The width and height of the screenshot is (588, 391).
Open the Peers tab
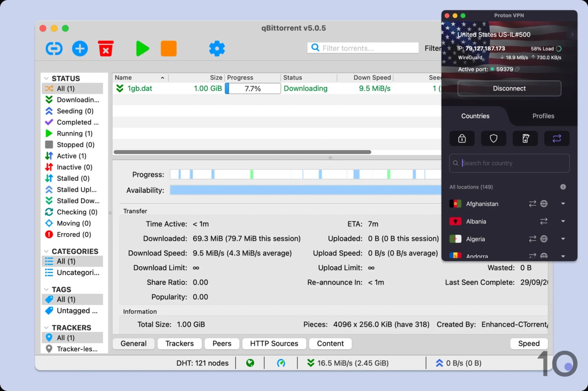click(x=222, y=344)
